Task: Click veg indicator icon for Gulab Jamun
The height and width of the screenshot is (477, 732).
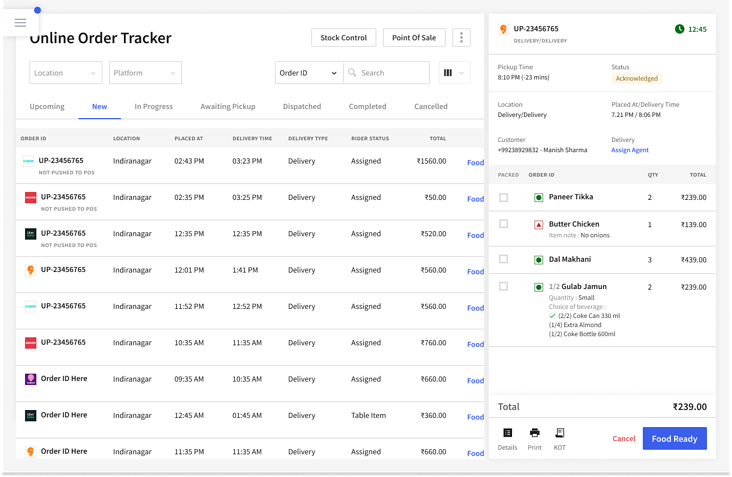Action: pyautogui.click(x=538, y=287)
